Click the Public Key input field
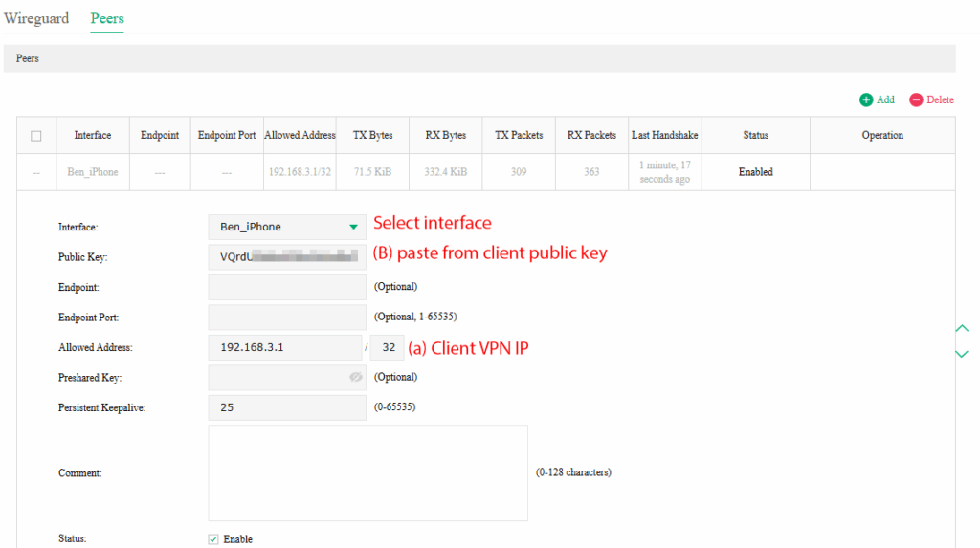Image resolution: width=980 pixels, height=548 pixels. [x=284, y=256]
